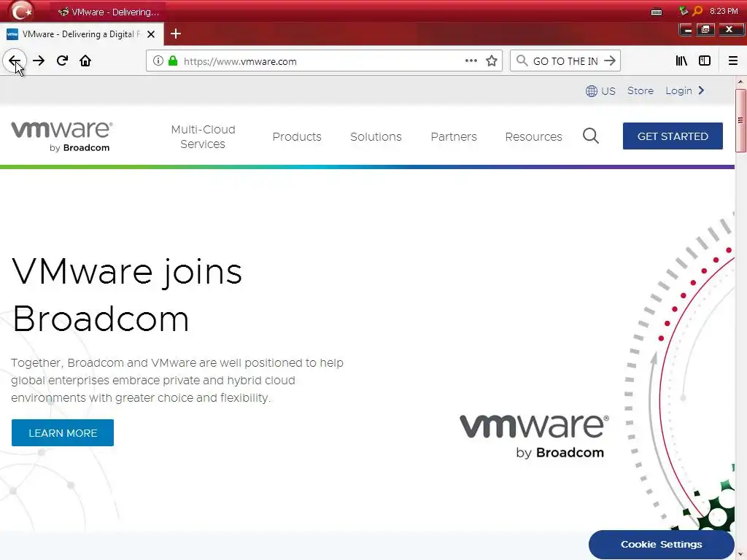Viewport: 747px width, 560px height.
Task: Open the Partners menu
Action: tap(454, 136)
